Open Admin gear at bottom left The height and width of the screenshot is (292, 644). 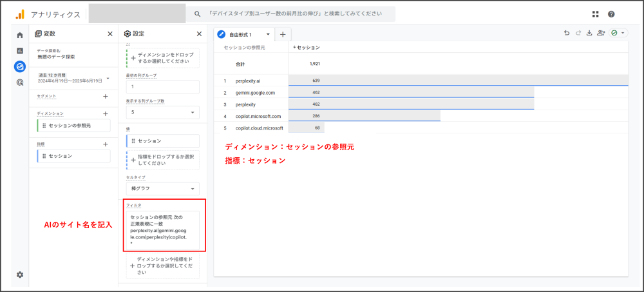(x=20, y=275)
